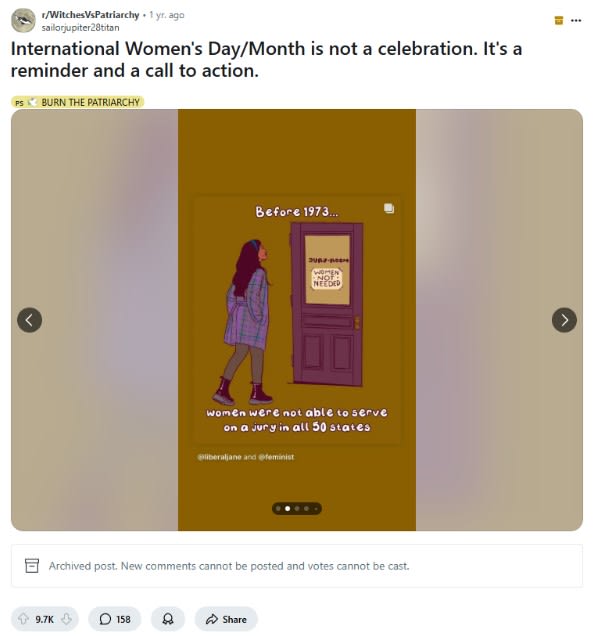This screenshot has height=636, width=602.
Task: Open the jury room gallery image
Action: (x=297, y=320)
